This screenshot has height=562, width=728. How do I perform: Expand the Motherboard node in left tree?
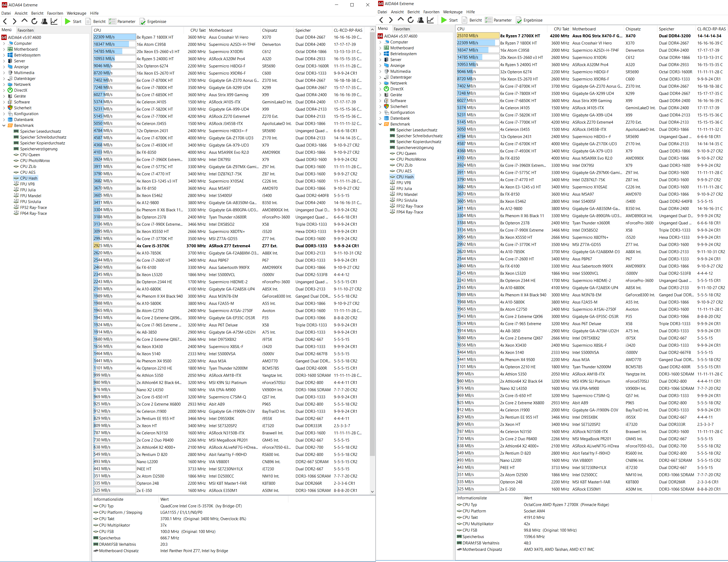point(4,49)
